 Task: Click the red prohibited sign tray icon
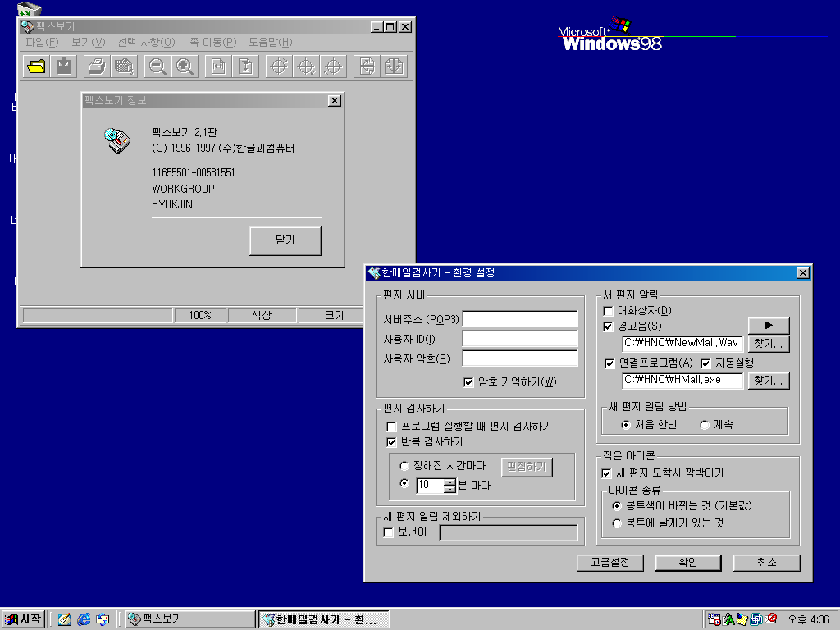coord(771,619)
